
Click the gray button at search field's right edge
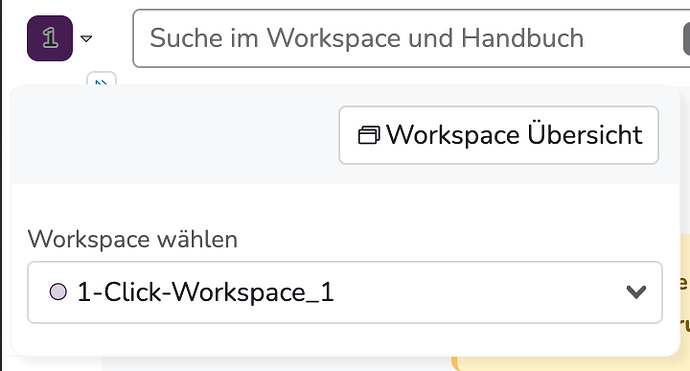[x=686, y=39]
